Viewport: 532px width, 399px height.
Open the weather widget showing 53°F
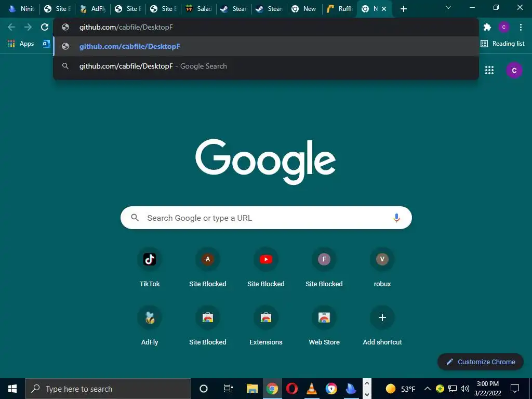[401, 389]
